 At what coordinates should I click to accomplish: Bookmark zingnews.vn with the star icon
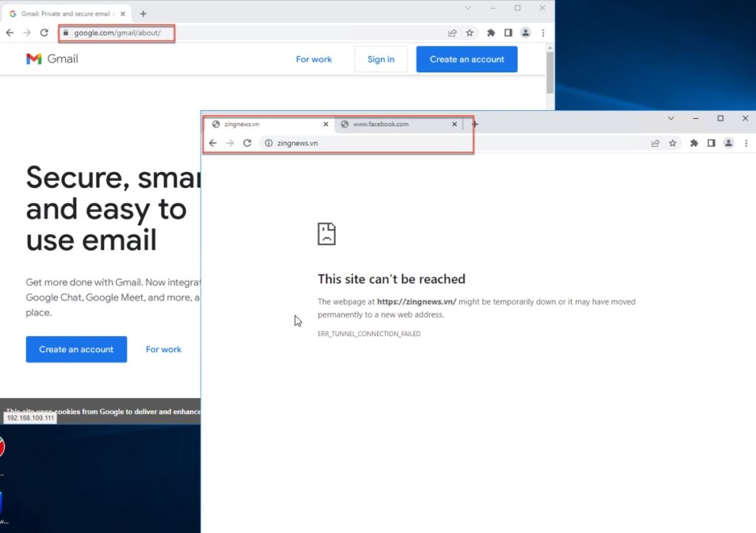coord(673,143)
